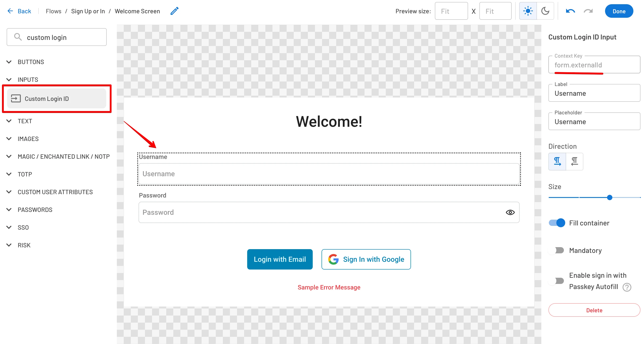Click the Size slider handle
Image resolution: width=644 pixels, height=344 pixels.
click(x=609, y=197)
